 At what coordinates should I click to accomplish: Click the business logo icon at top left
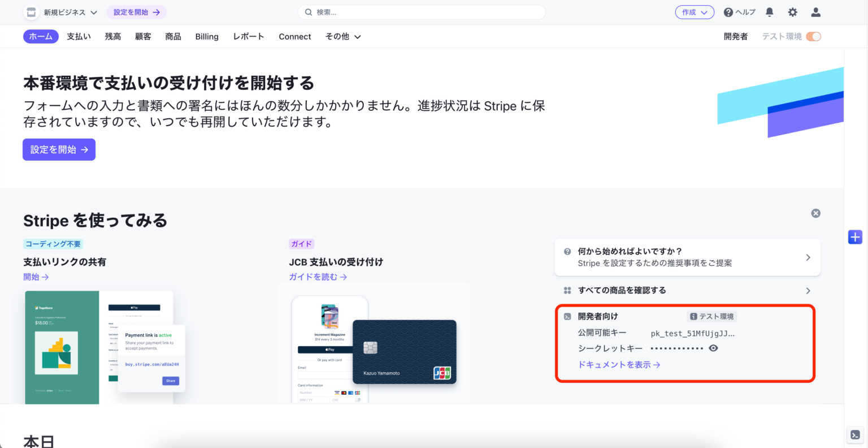31,12
